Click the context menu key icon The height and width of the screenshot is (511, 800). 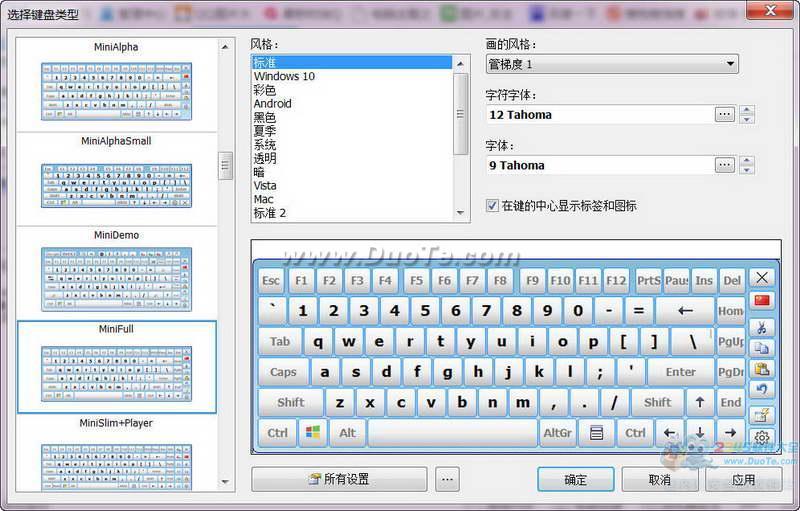(x=596, y=433)
